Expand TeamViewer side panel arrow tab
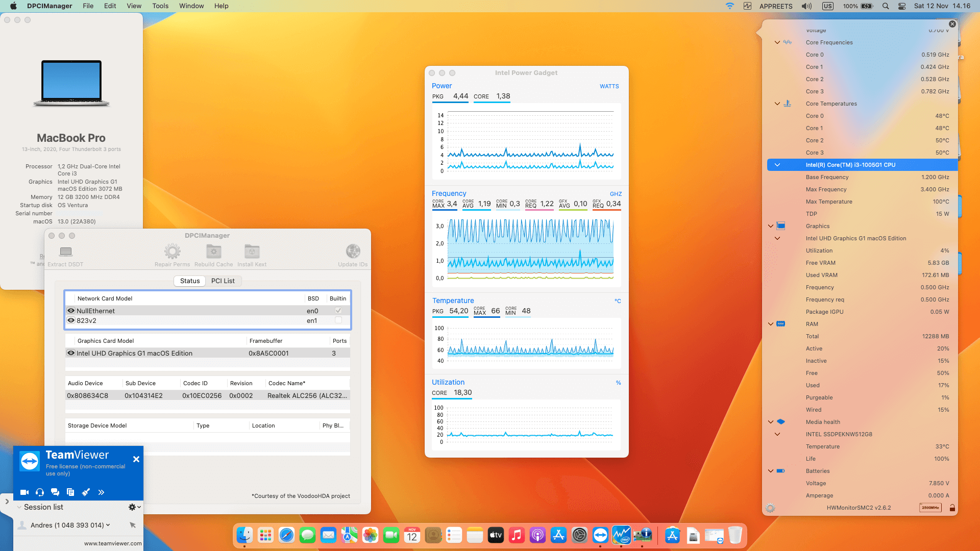This screenshot has height=551, width=980. point(7,502)
